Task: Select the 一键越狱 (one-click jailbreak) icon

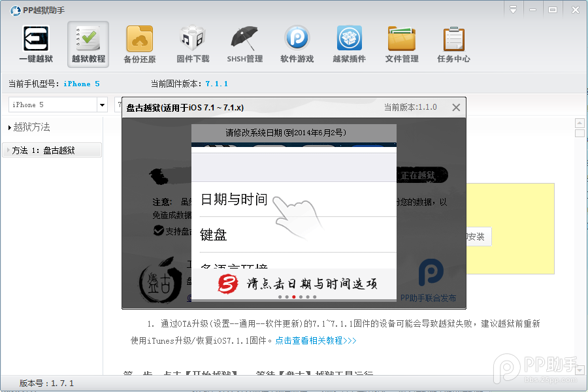Action: pyautogui.click(x=35, y=44)
